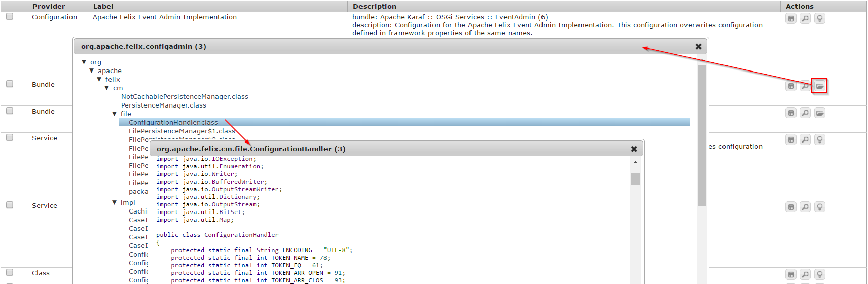
Task: Click 'bundle: Apache Karaf :: OSGi Services' description
Action: click(x=450, y=17)
